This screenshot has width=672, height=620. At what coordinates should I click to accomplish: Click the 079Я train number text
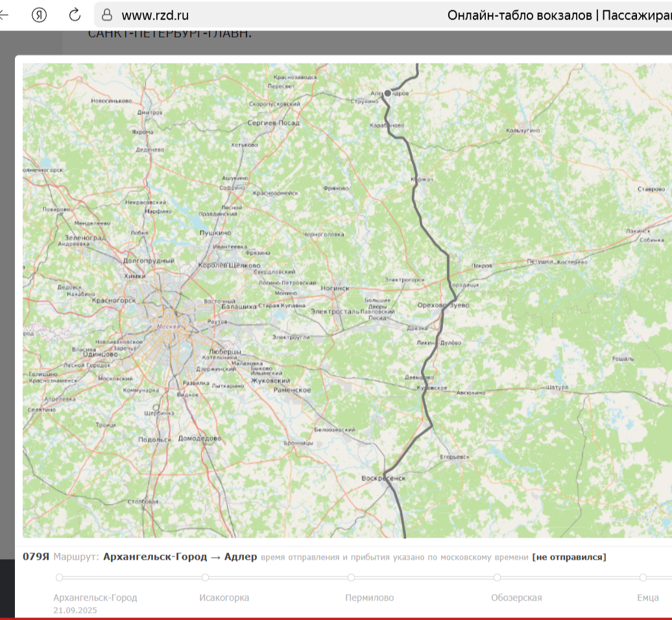[36, 557]
